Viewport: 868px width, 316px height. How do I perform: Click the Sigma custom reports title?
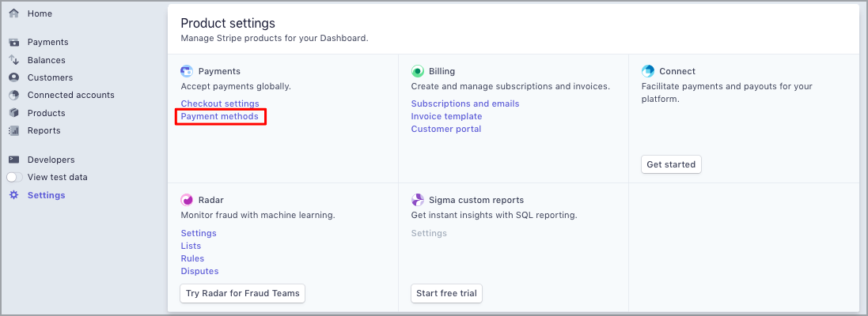[476, 200]
